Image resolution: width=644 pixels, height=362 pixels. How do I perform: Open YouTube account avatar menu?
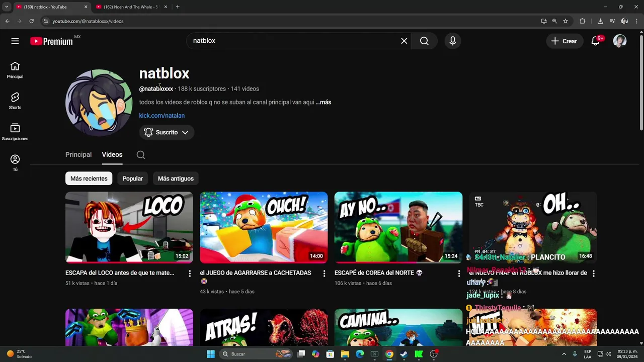click(620, 41)
